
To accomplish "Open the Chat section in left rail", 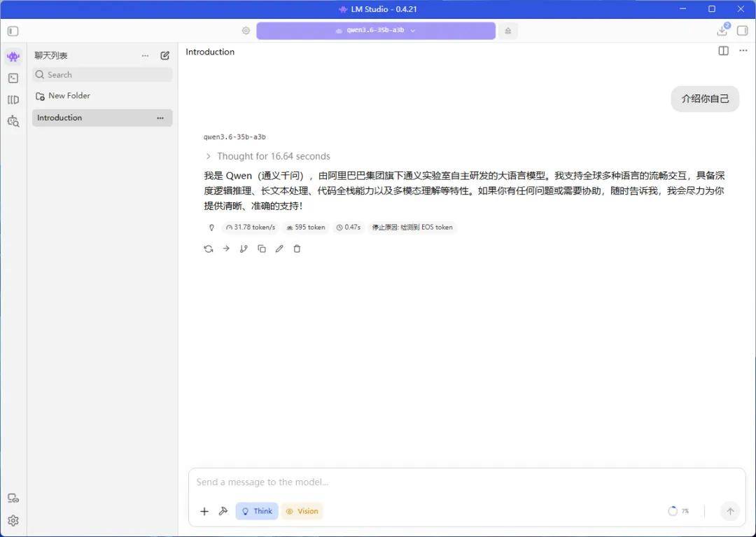I will (x=13, y=57).
